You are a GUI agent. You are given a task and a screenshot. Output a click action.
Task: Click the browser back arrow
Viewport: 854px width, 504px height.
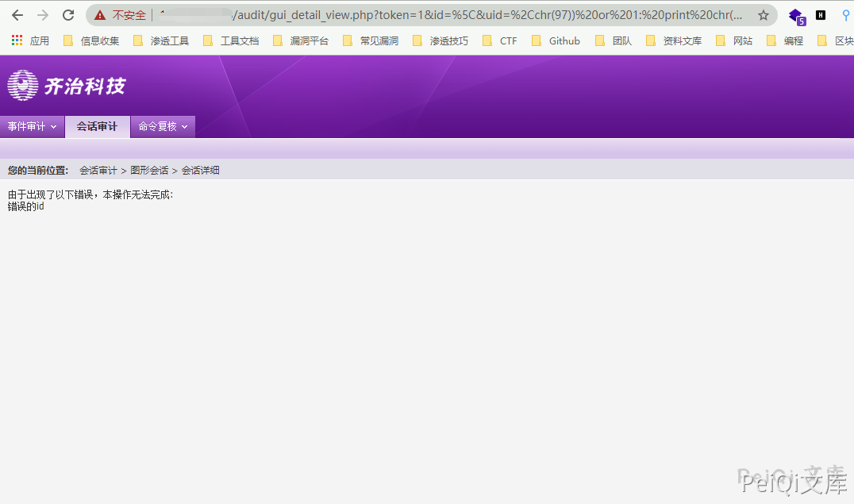click(17, 15)
